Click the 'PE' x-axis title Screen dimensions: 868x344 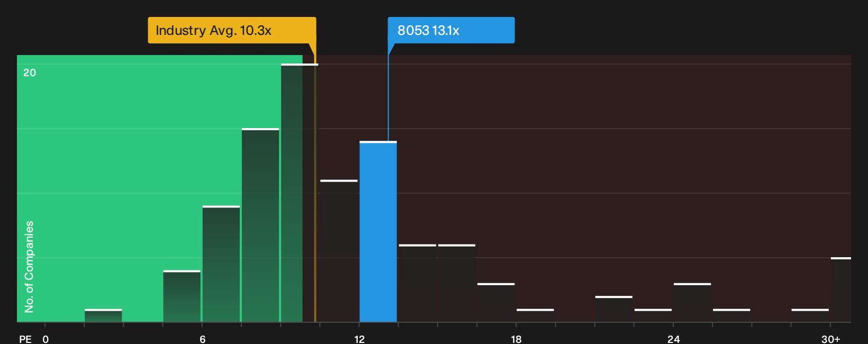(25, 339)
